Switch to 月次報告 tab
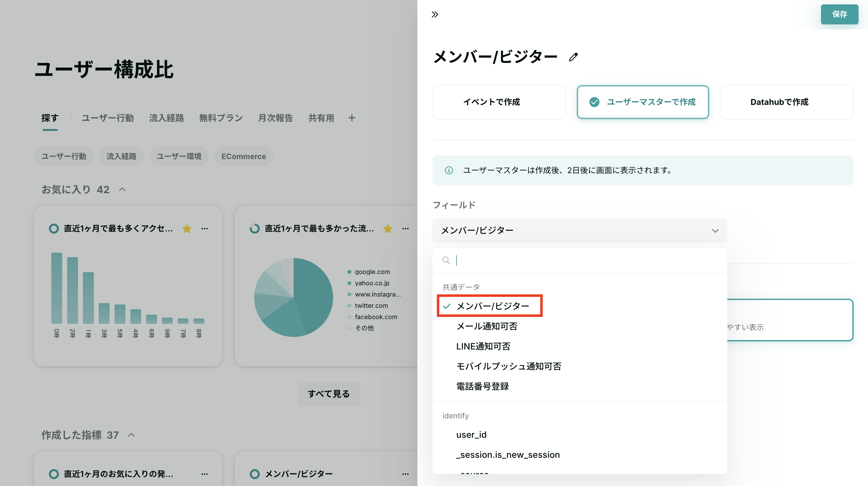The height and width of the screenshot is (486, 868). (x=275, y=118)
